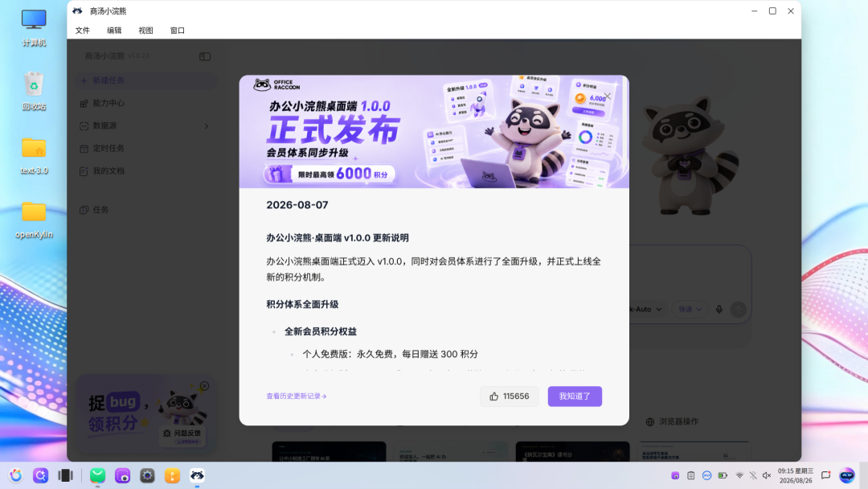Open the battery status icon

click(723, 475)
